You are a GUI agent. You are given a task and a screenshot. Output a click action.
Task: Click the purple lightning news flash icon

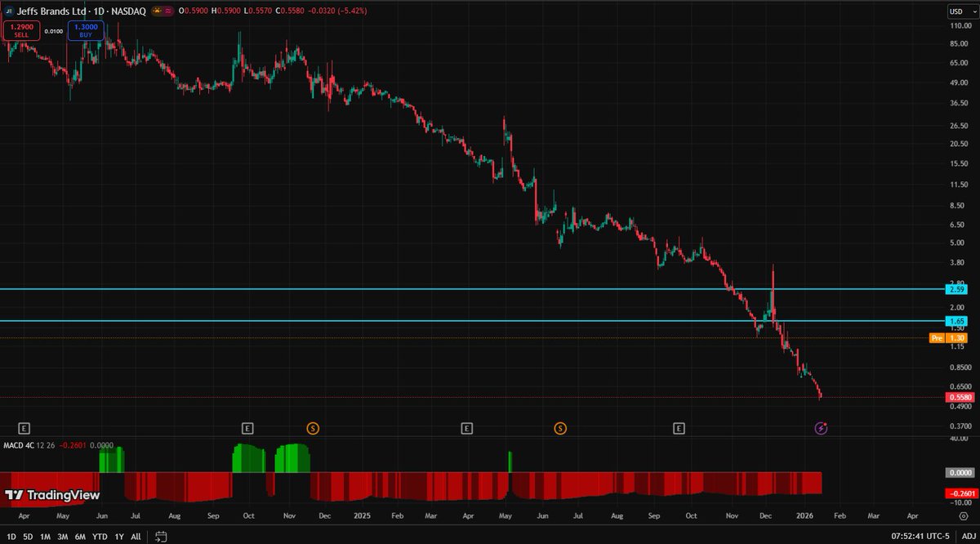click(822, 428)
